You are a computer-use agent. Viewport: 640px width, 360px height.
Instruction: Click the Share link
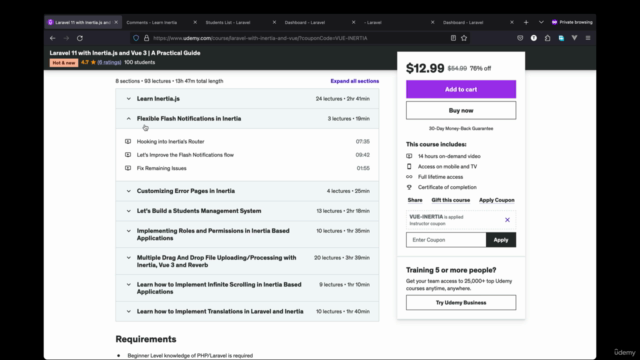coord(415,200)
